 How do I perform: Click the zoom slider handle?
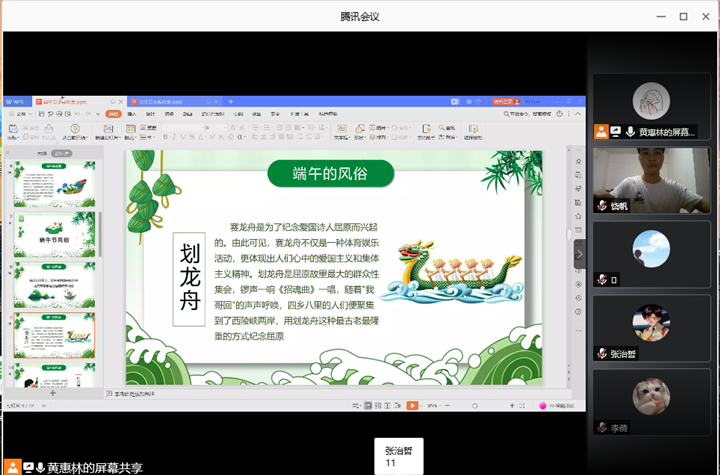click(475, 406)
